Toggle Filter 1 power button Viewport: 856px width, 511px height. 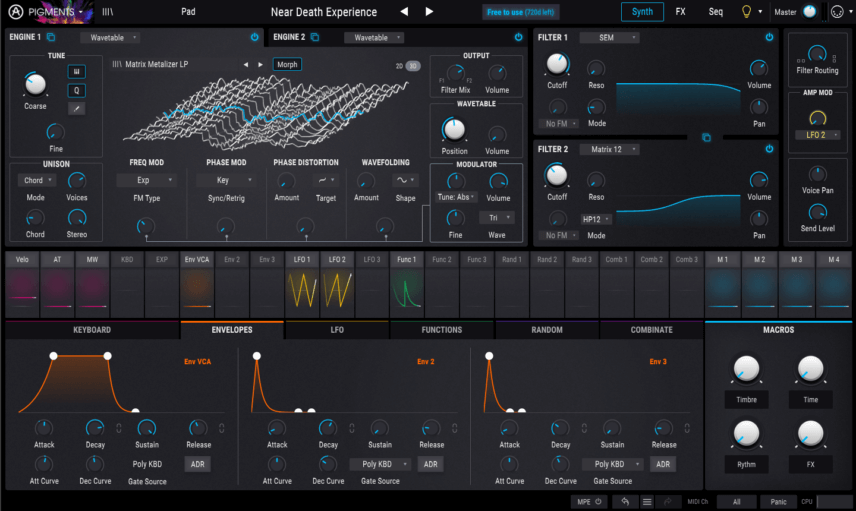coord(769,37)
